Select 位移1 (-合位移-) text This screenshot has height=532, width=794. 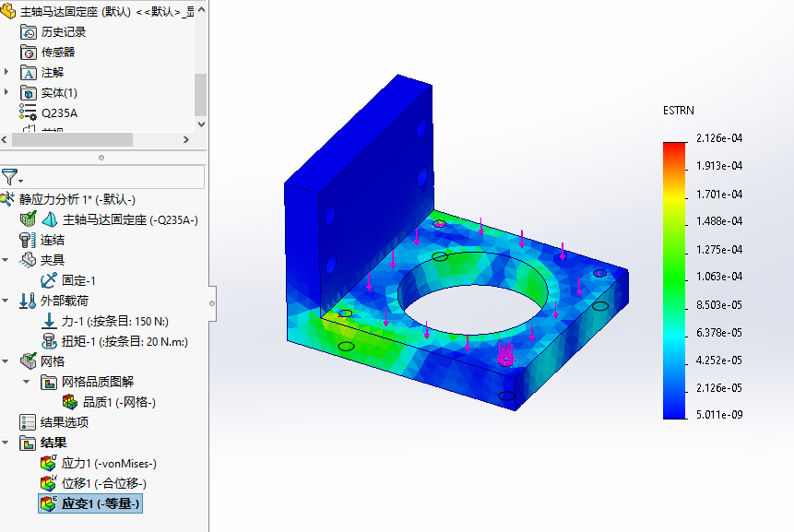[104, 483]
